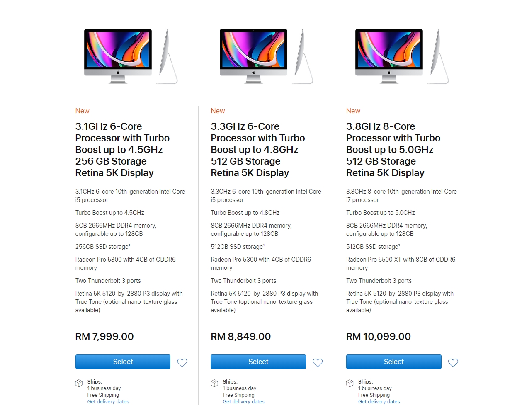Screen dimensions: 522x420
Task: Click heart icon beside RM 8,849.00 iMac
Action: pos(318,363)
